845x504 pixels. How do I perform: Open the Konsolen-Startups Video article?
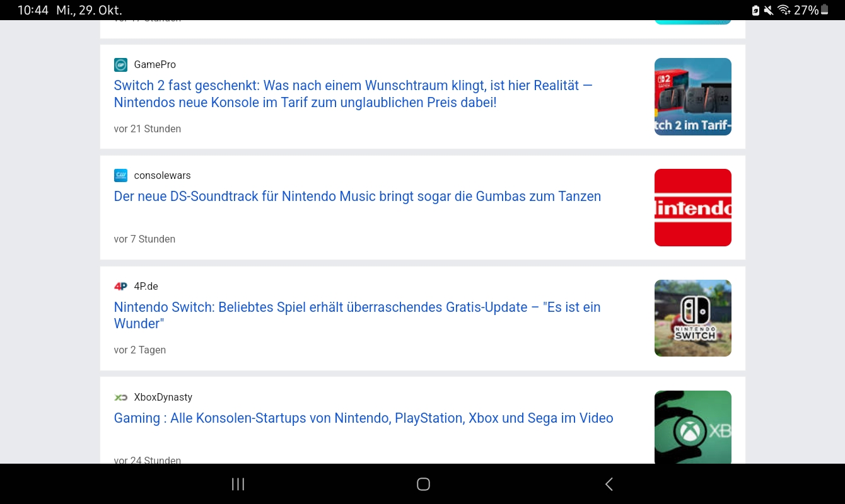(363, 418)
